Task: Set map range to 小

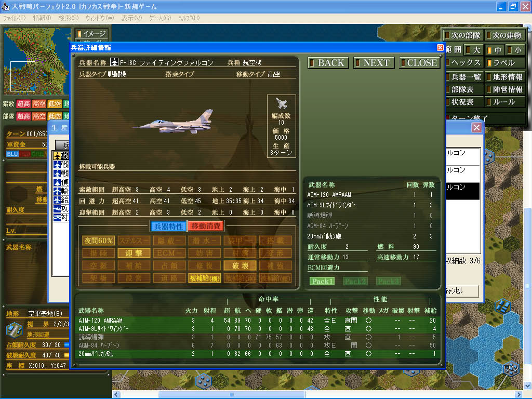Action: click(514, 50)
